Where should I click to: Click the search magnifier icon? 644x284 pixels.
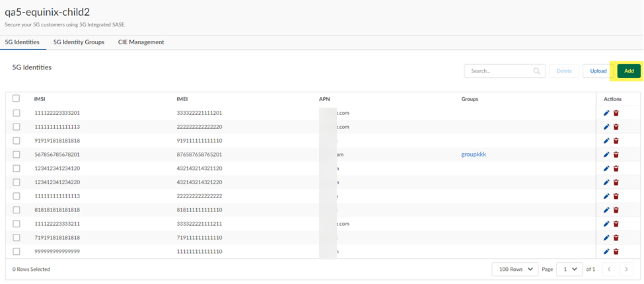tap(536, 71)
